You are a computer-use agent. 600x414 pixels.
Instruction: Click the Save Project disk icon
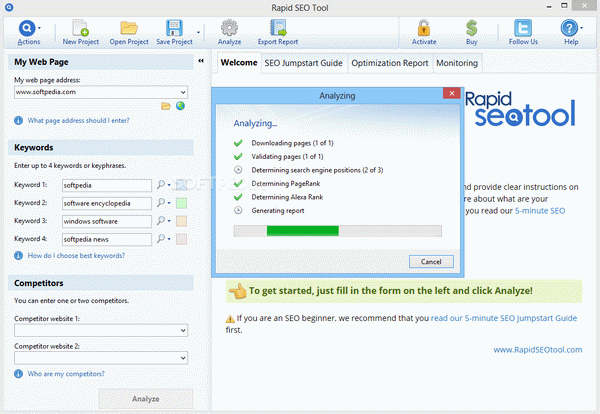click(174, 28)
